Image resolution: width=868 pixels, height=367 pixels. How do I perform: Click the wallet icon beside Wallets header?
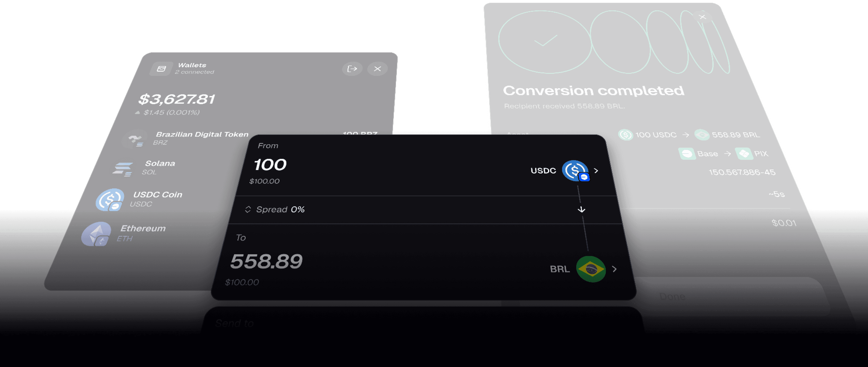[162, 68]
